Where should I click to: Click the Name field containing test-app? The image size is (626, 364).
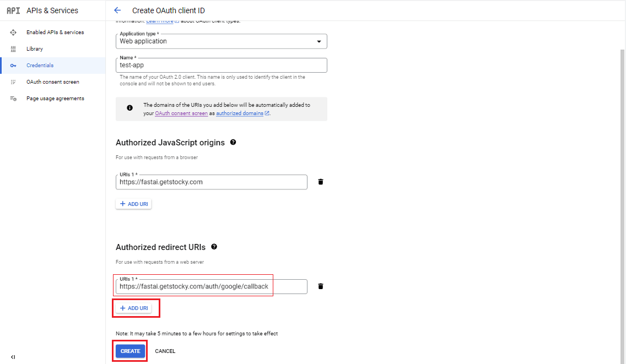(x=221, y=65)
